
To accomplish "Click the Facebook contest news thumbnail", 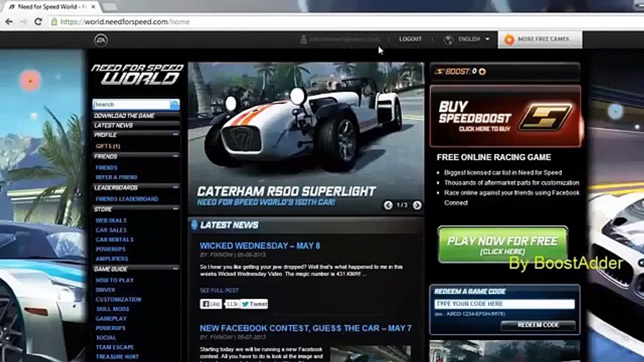I will (x=370, y=353).
